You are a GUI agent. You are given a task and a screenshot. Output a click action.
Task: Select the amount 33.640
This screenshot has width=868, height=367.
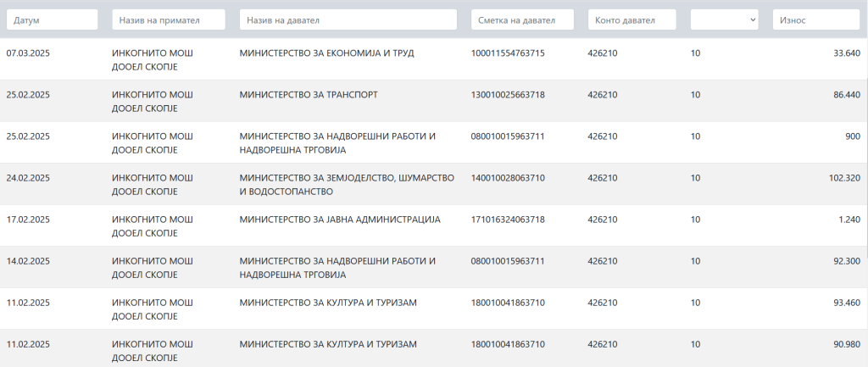coord(847,53)
